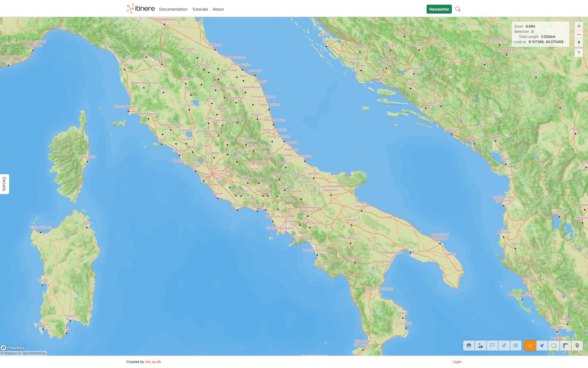Go to the About page
The image size is (588, 368).
[218, 9]
